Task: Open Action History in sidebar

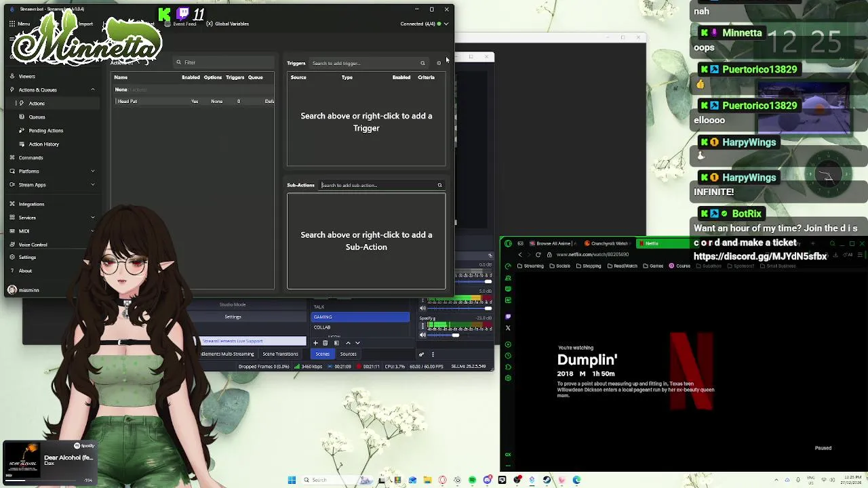Action: pos(43,144)
